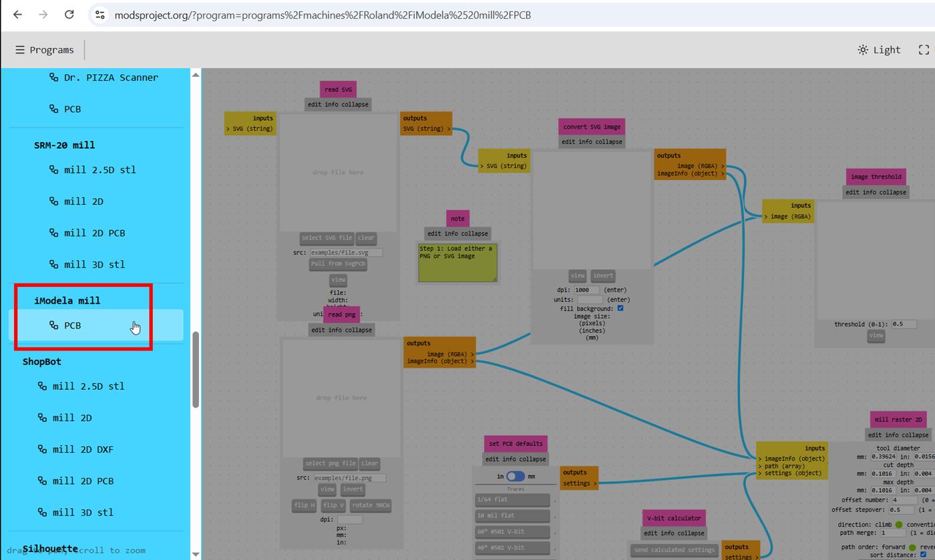This screenshot has height=560, width=935.
Task: Collapse the convert SVG image module
Action: [x=608, y=142]
